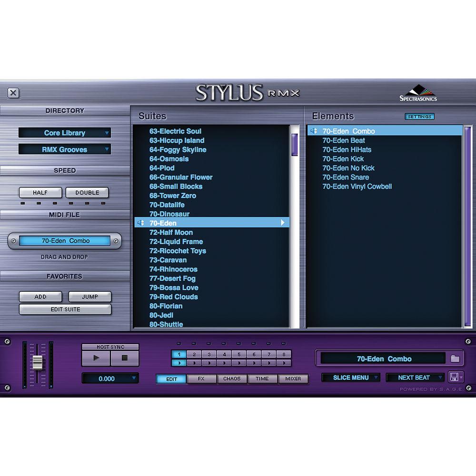
Task: Click the floppy disk save icon
Action: pos(454,377)
